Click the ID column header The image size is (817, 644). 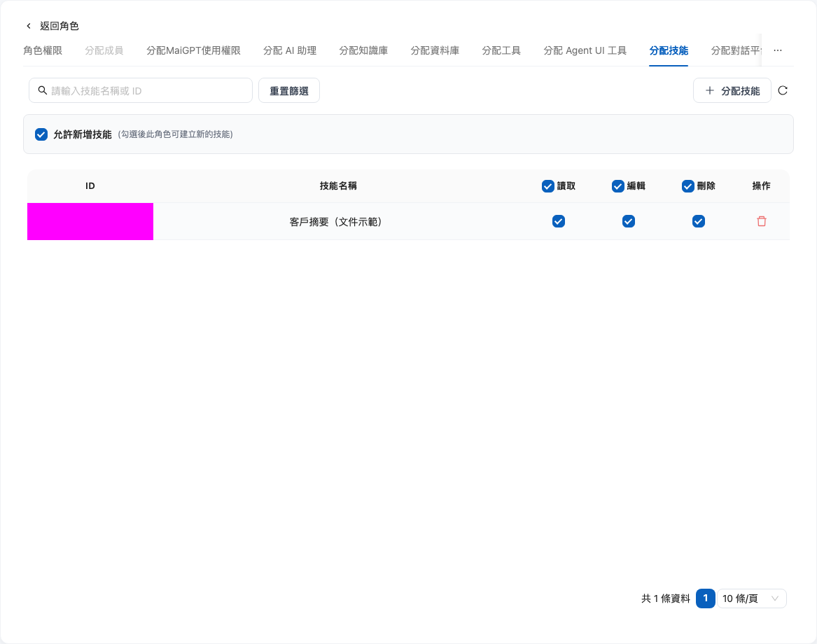90,186
